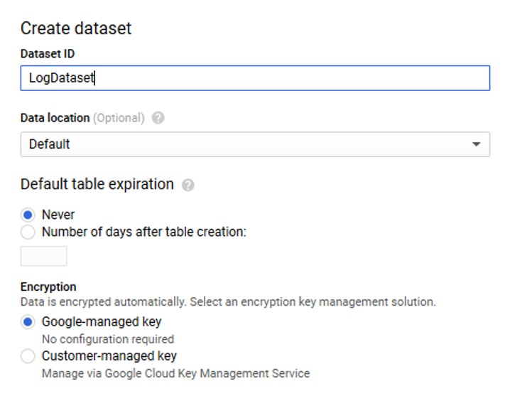This screenshot has width=532, height=406.
Task: Choose the Customer-managed key option
Action: tap(28, 356)
